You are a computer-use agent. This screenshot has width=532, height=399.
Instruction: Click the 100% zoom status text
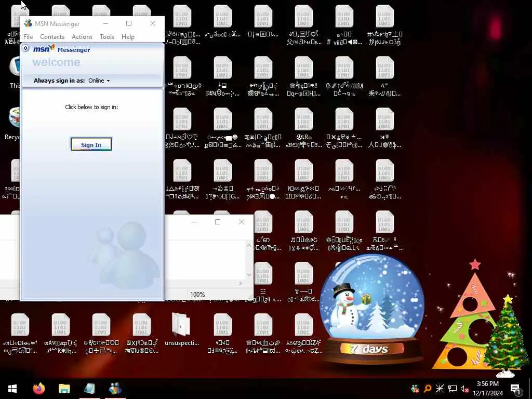(197, 295)
